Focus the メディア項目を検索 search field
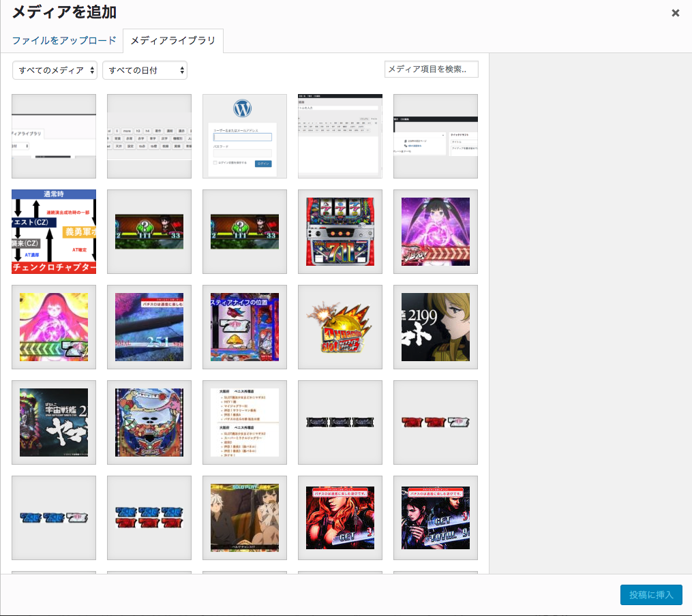692x616 pixels. coord(431,70)
